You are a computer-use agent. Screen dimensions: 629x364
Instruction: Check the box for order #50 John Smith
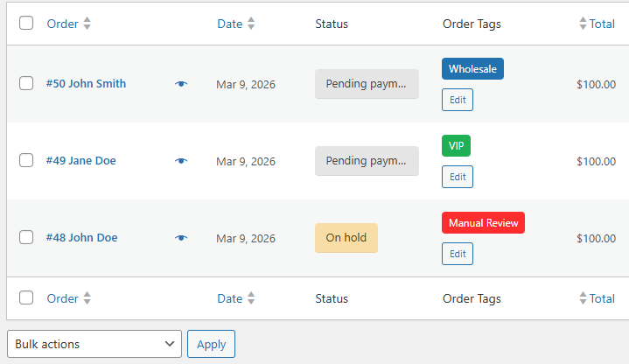26,83
